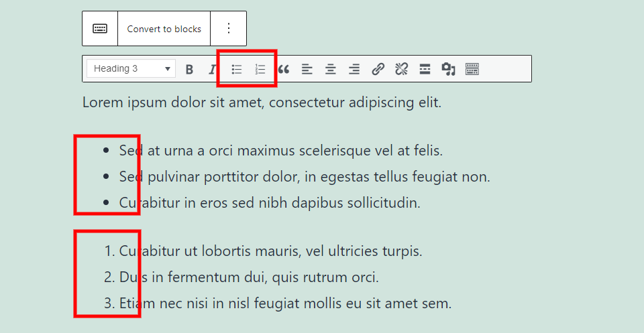
Task: Click the Add Media icon
Action: coord(448,69)
